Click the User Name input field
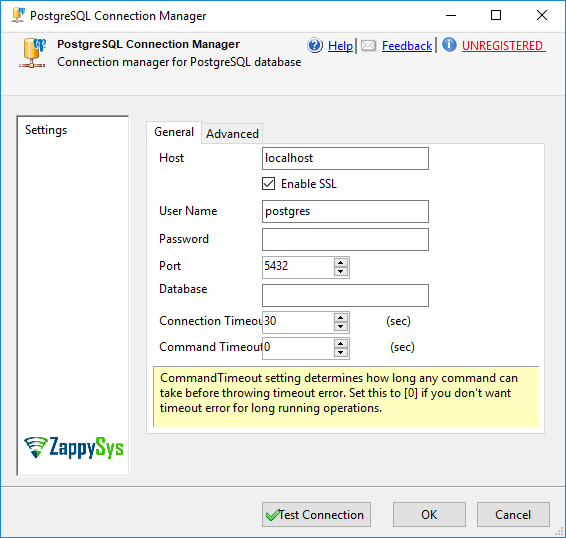Image resolution: width=566 pixels, height=538 pixels. [x=345, y=211]
